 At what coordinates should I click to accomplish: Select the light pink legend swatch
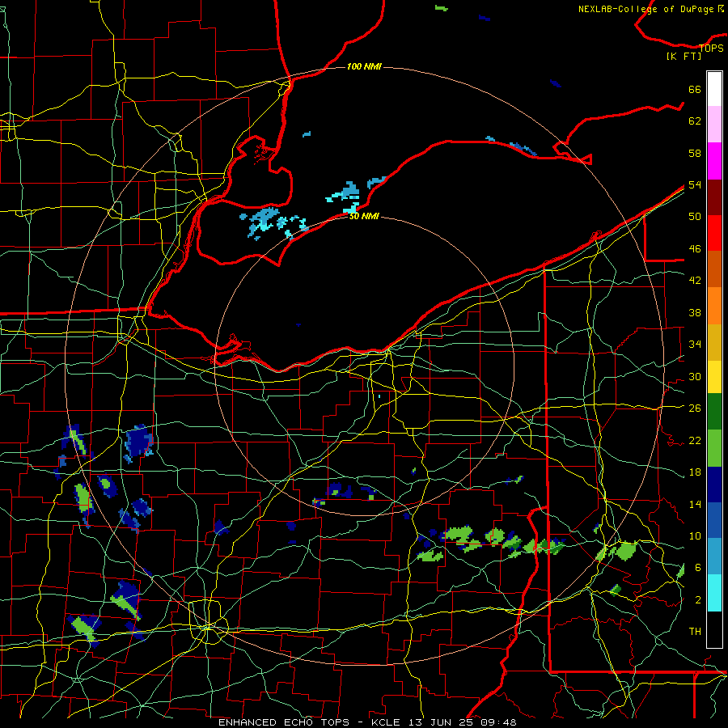pyautogui.click(x=714, y=124)
